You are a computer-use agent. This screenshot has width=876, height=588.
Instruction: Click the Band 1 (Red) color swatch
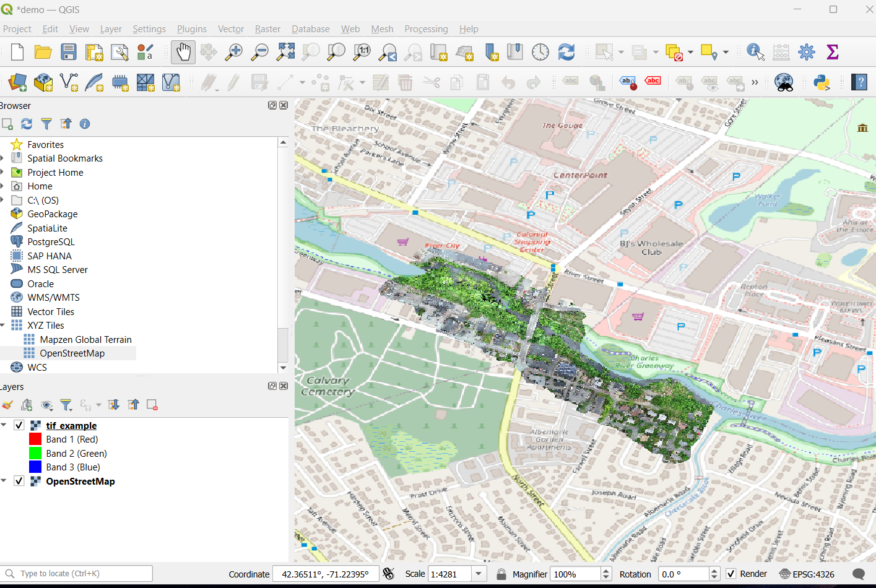pos(35,439)
